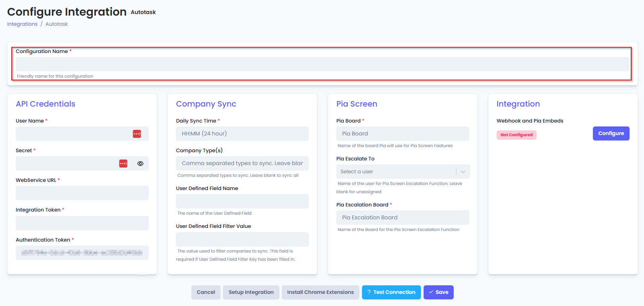
Task: Expand the Pia Escalate To dropdown arrow
Action: tap(463, 172)
